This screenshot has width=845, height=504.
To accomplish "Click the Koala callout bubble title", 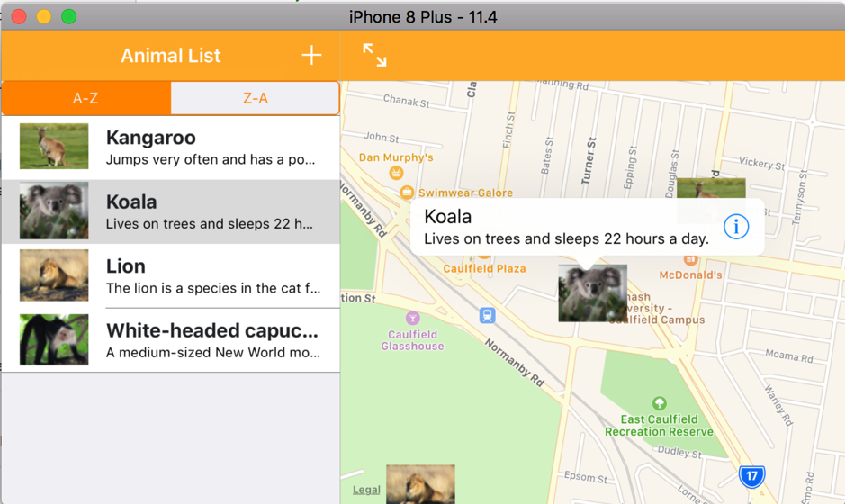I will tap(448, 217).
